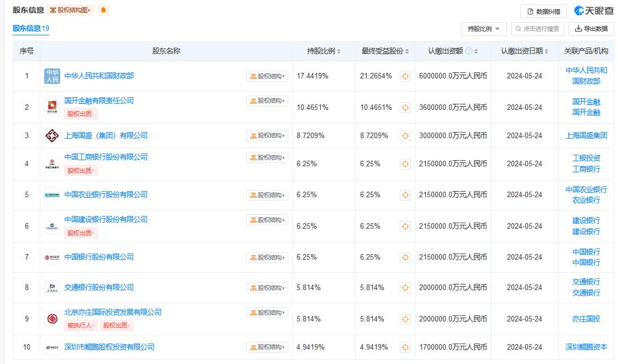
Task: Open the 中国农业银行股份有限公司 link
Action: point(106,194)
